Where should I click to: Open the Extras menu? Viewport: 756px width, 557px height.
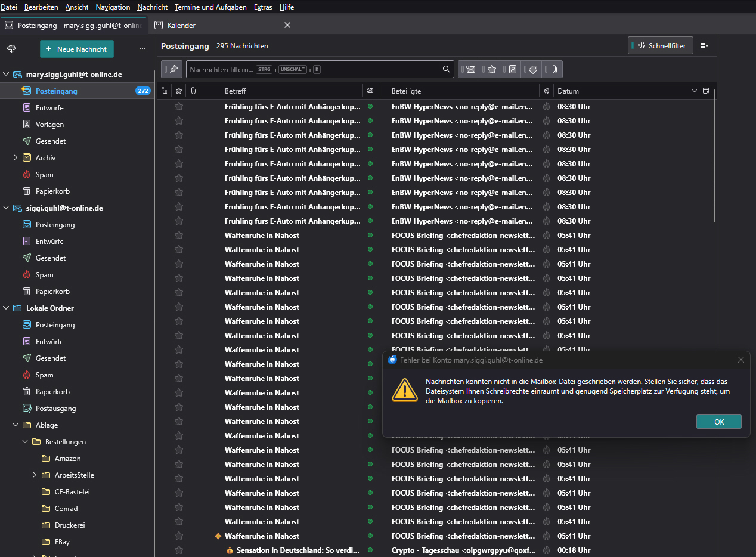(263, 7)
